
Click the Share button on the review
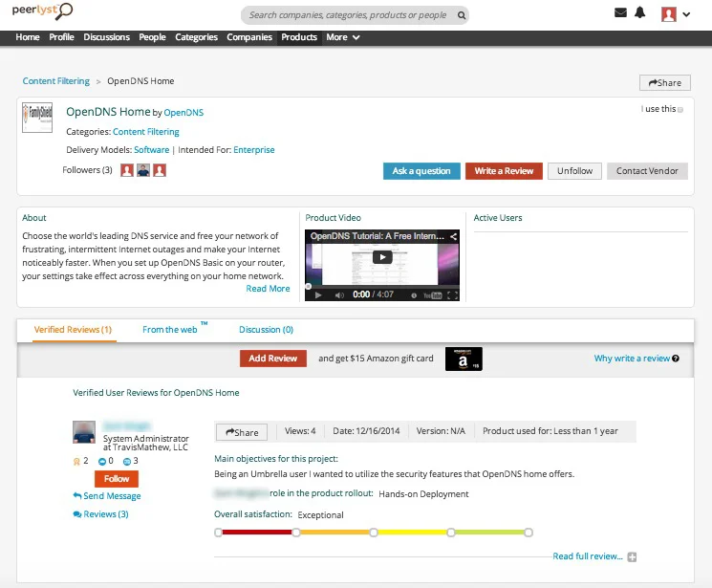[242, 432]
